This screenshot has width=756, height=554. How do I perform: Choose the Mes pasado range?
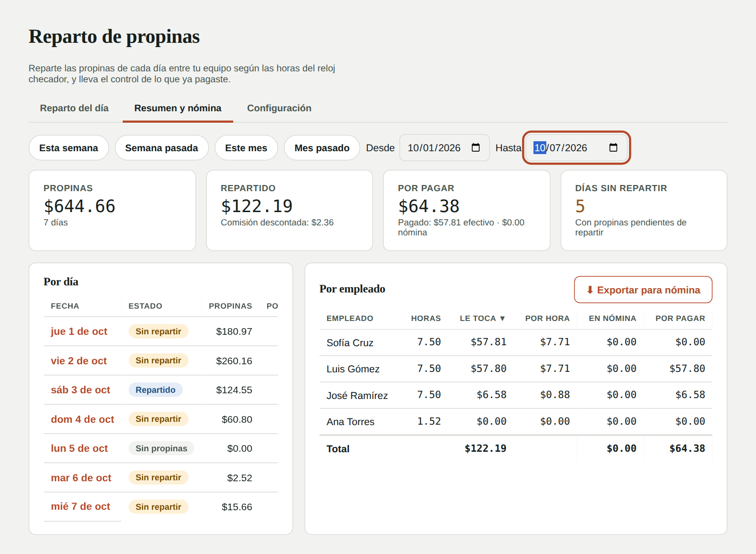(322, 148)
